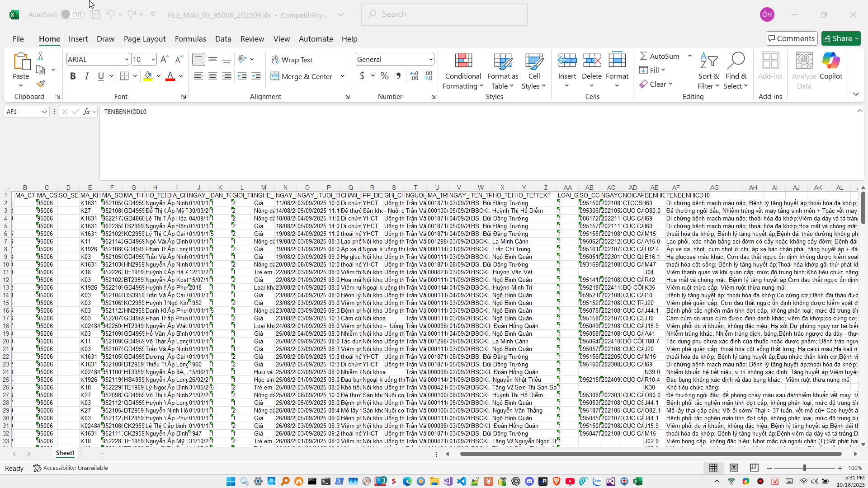Toggle Wrap Text on

(x=292, y=60)
